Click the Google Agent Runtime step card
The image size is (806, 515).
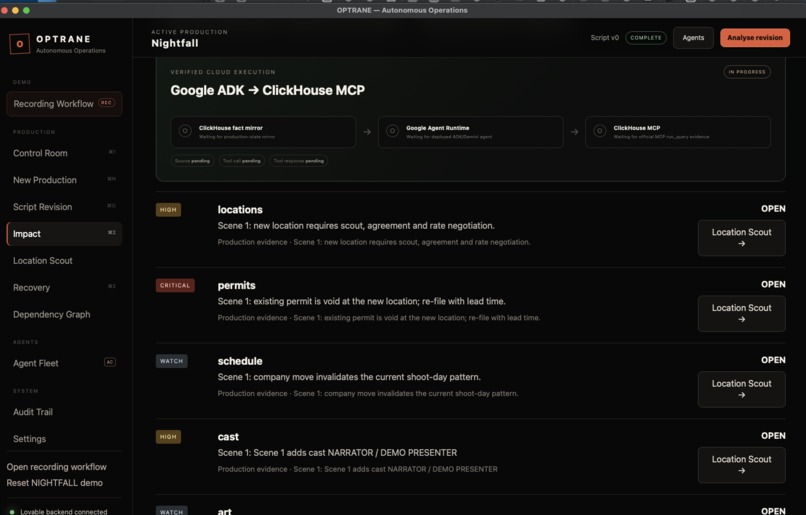(470, 132)
